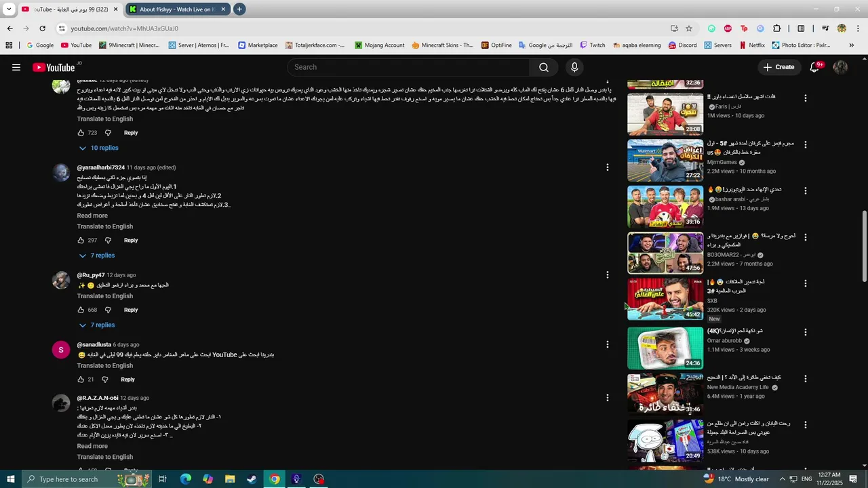Open action menu for @sanadlusta comment
868x488 pixels.
[x=608, y=344]
